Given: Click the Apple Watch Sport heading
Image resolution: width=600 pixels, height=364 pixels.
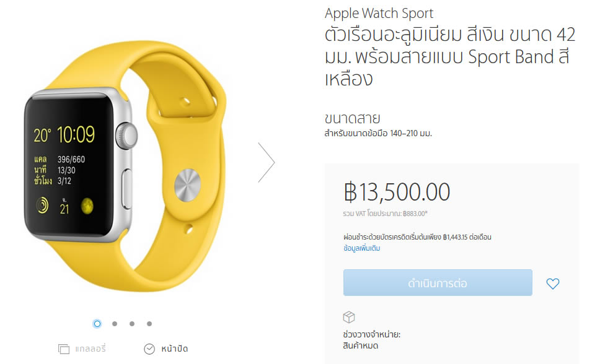Looking at the screenshot, I should (379, 14).
